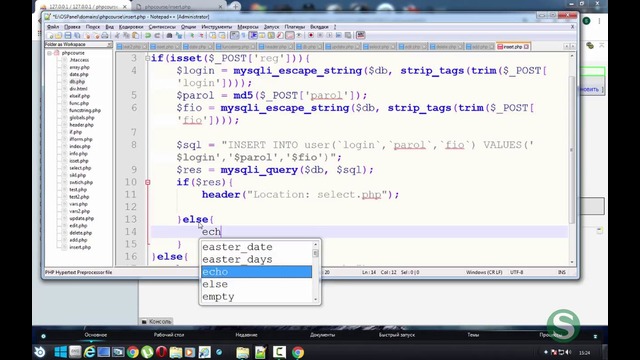
Task: Collapse the code fold at line 3
Action: coord(148,58)
